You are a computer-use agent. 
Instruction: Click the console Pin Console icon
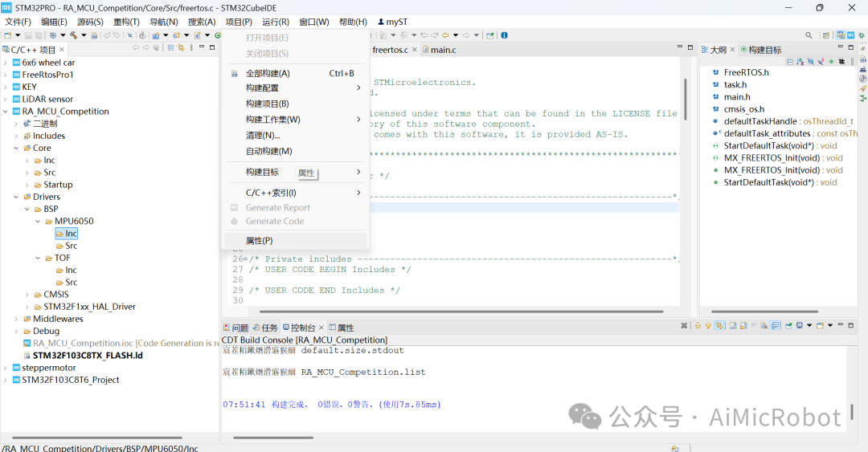click(x=789, y=326)
